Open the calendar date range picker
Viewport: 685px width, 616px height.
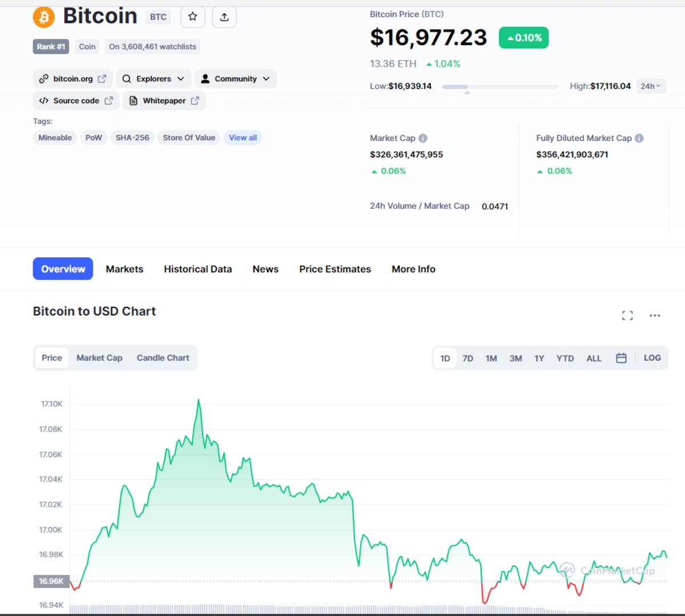coord(621,358)
